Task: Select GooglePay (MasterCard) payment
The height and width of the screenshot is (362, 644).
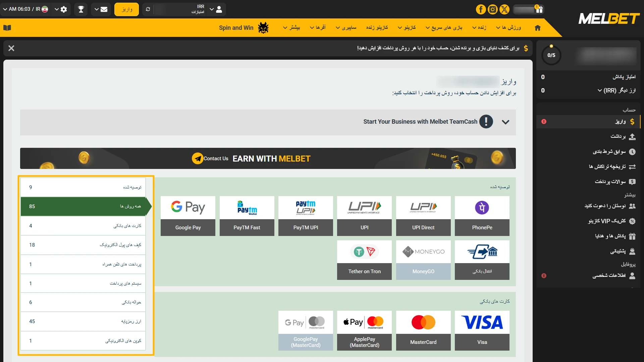Action: (x=306, y=330)
